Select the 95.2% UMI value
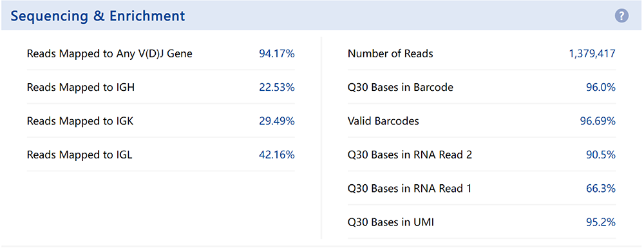 coord(600,222)
